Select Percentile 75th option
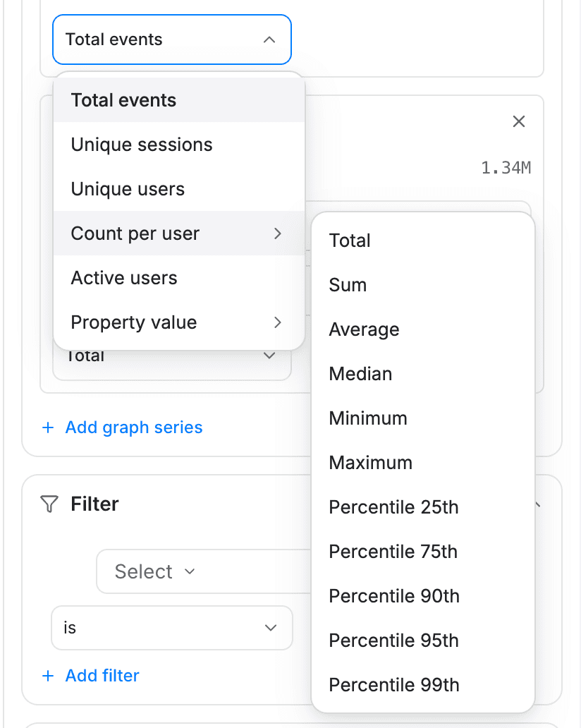This screenshot has width=581, height=728. point(423,552)
